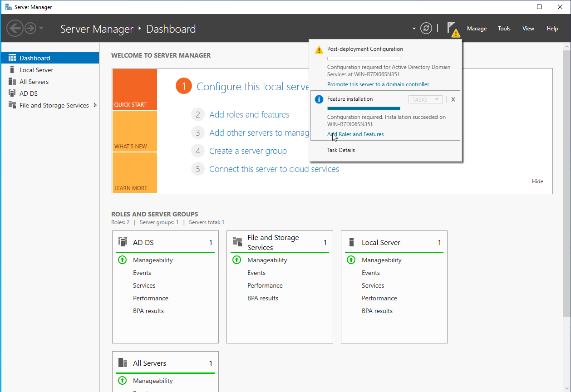Select Local Server in the sidebar
The width and height of the screenshot is (571, 392).
click(x=50, y=70)
